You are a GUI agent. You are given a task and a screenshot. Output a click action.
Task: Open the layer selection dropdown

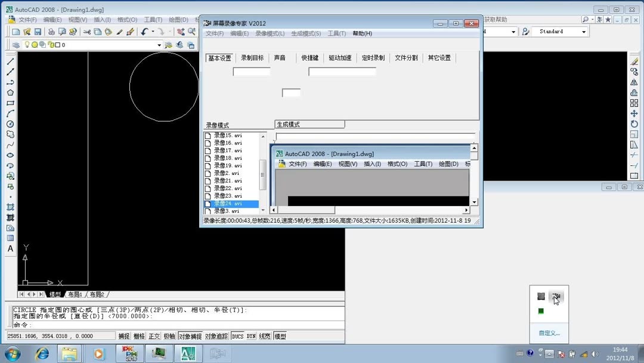click(159, 44)
